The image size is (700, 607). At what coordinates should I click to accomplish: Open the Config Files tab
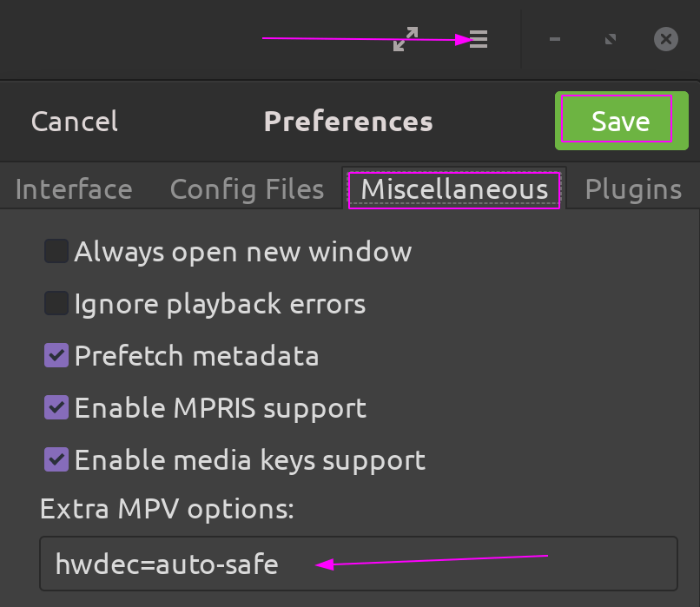click(247, 188)
